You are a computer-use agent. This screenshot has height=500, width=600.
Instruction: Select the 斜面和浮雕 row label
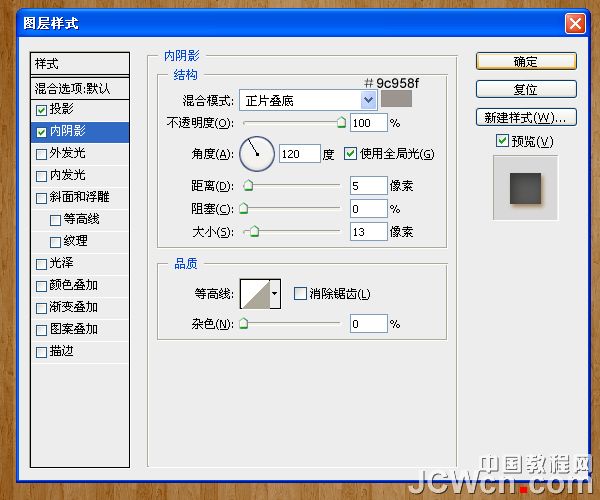(80, 197)
